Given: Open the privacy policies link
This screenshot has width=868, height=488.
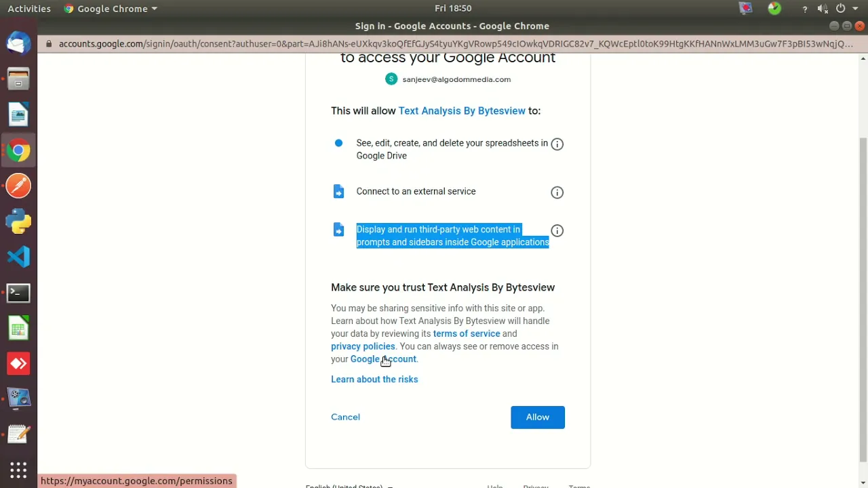Looking at the screenshot, I should (363, 346).
